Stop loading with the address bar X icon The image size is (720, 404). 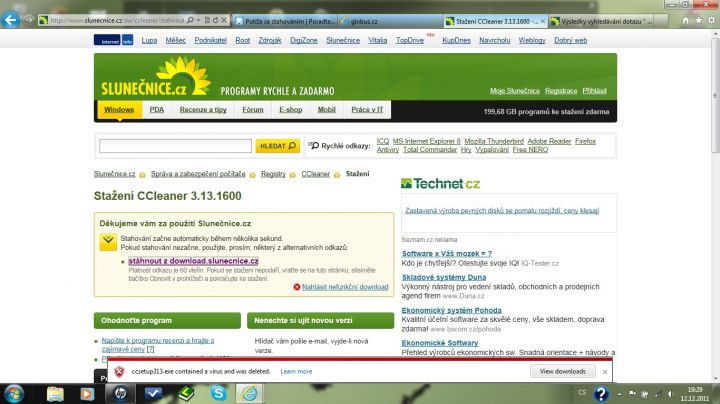click(x=224, y=20)
